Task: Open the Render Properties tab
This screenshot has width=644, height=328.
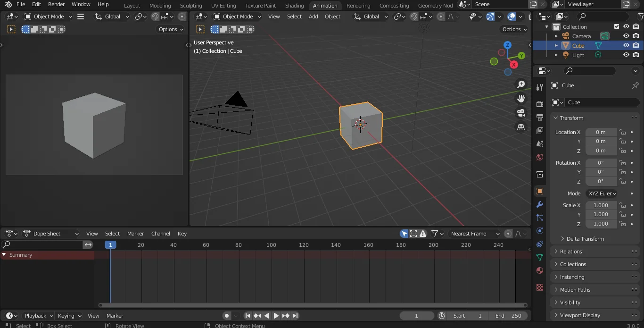Action: (x=540, y=103)
